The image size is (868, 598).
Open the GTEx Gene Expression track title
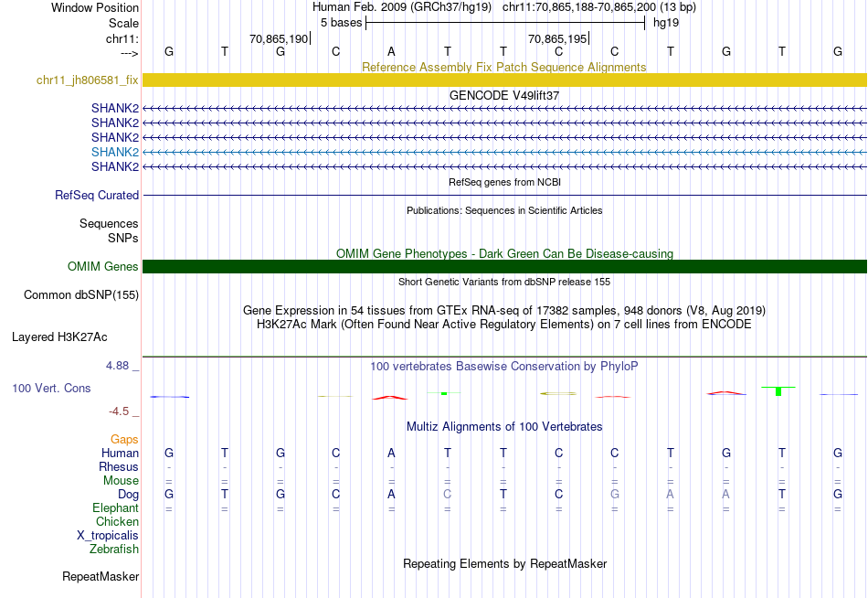coord(504,310)
